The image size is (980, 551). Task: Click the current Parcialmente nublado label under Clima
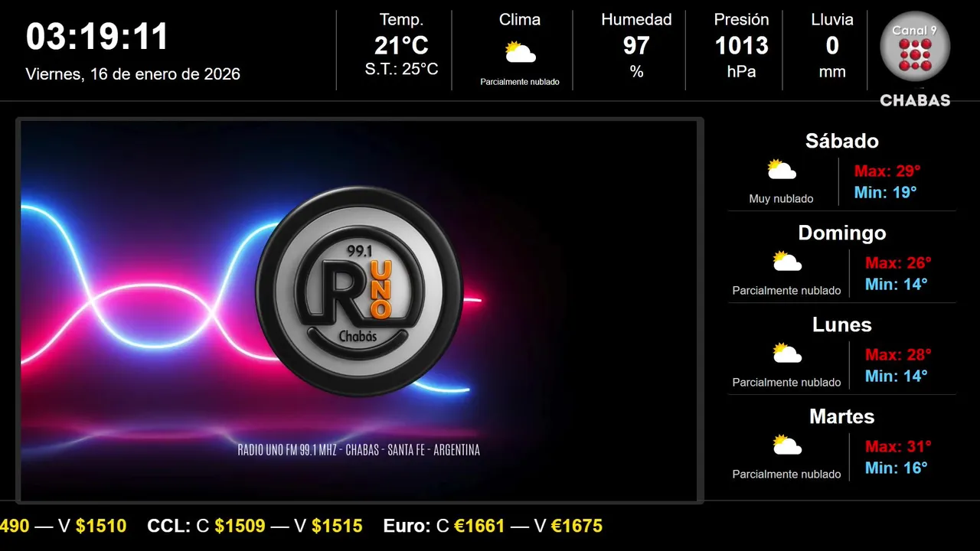coord(520,82)
